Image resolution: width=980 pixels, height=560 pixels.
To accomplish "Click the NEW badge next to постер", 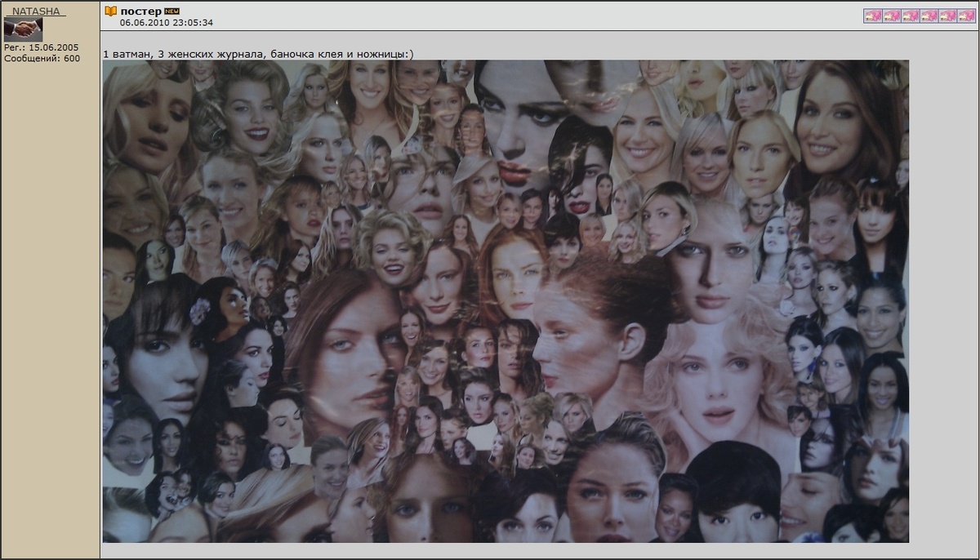I will 171,11.
